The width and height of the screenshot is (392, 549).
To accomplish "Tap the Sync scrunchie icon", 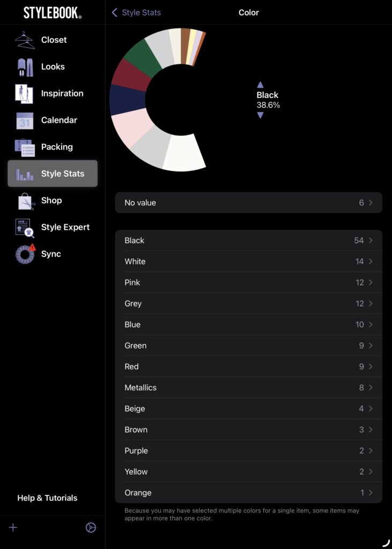I will click(x=25, y=254).
